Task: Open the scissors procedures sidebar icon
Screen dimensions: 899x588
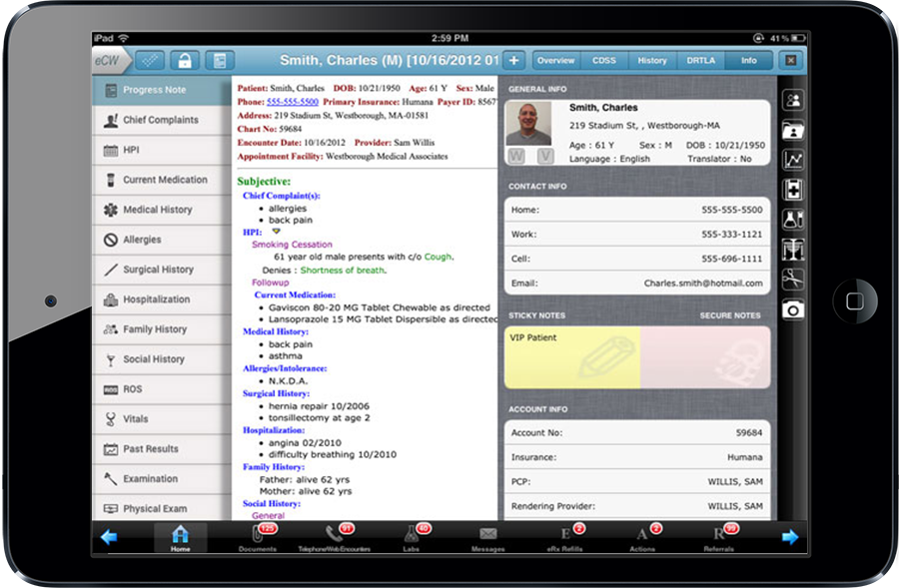Action: (793, 280)
